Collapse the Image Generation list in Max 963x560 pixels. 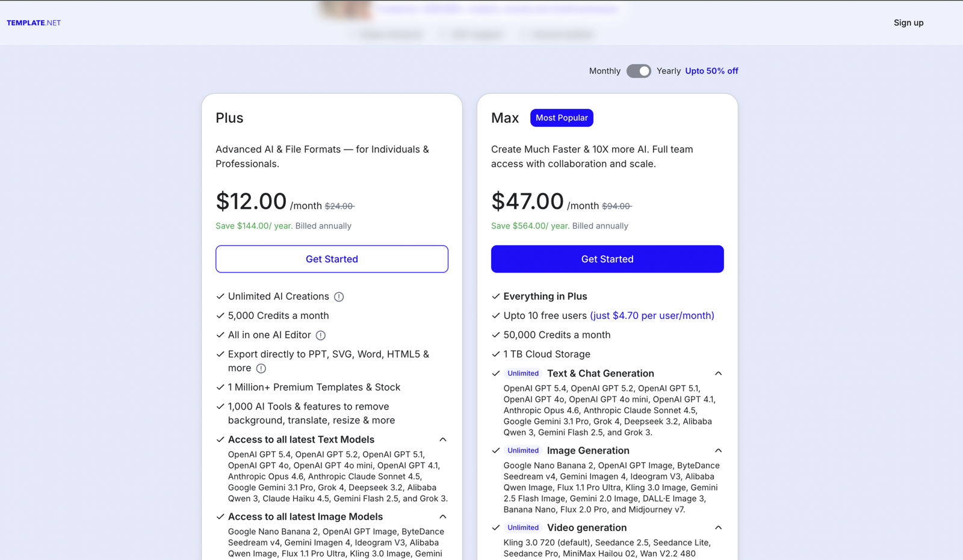pyautogui.click(x=718, y=451)
